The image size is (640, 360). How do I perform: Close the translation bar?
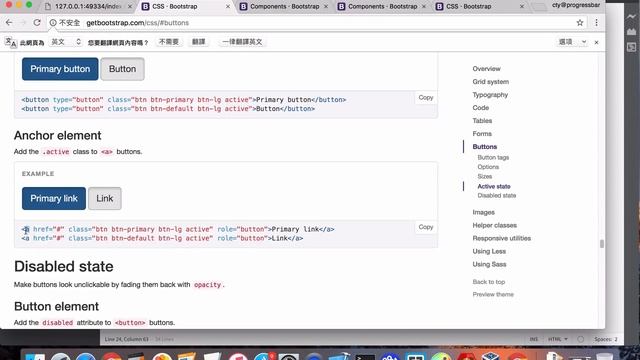[x=596, y=42]
